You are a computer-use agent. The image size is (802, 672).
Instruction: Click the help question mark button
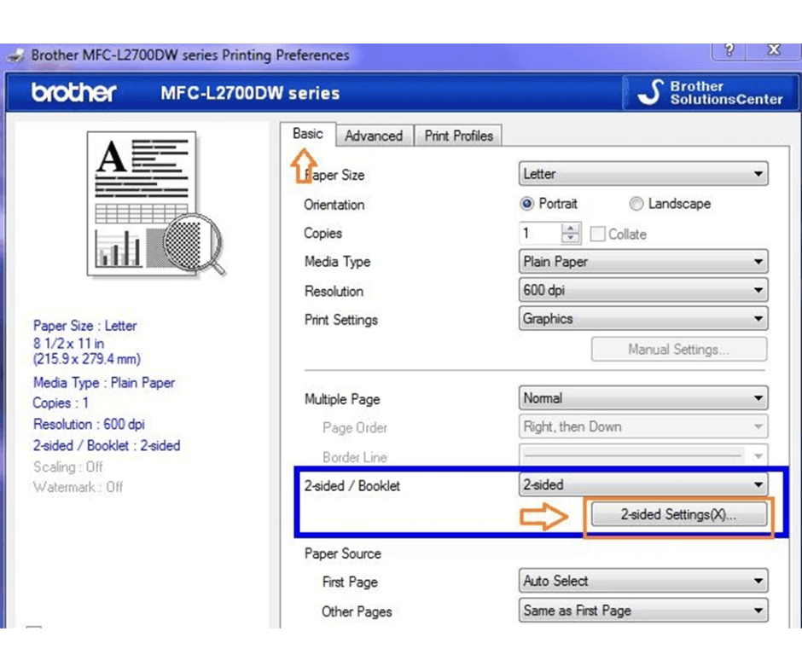click(x=729, y=50)
